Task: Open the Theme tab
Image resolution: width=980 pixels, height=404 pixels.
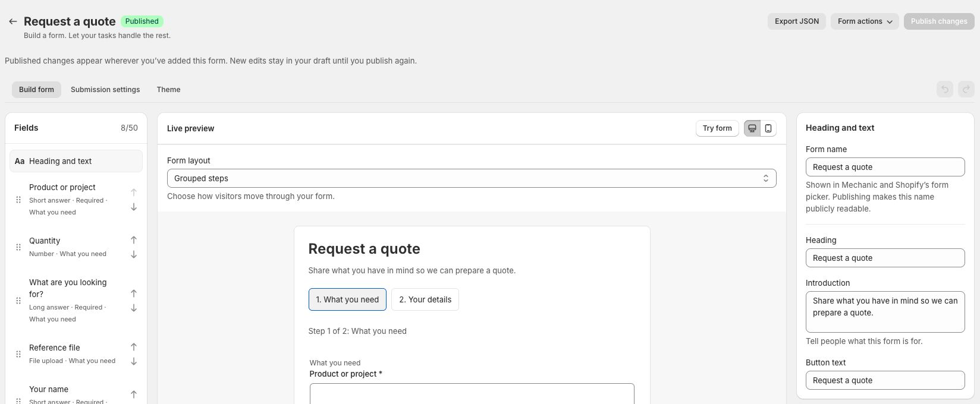Action: 168,90
